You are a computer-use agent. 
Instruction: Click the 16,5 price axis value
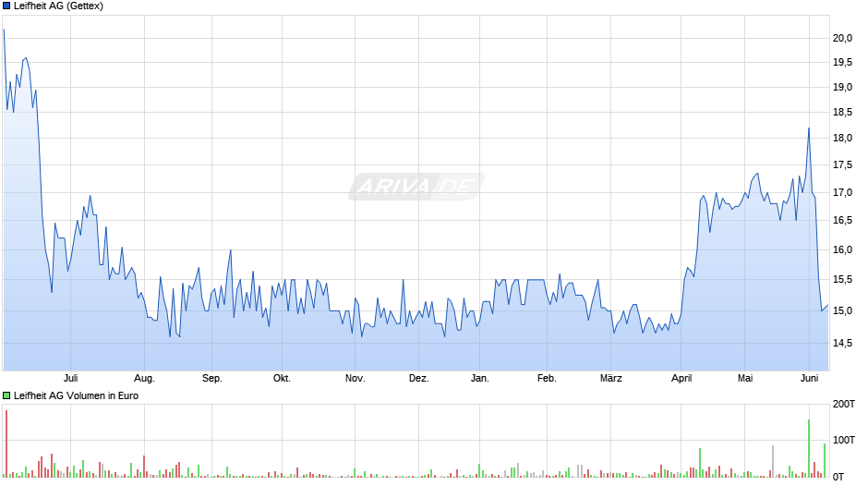pos(842,220)
